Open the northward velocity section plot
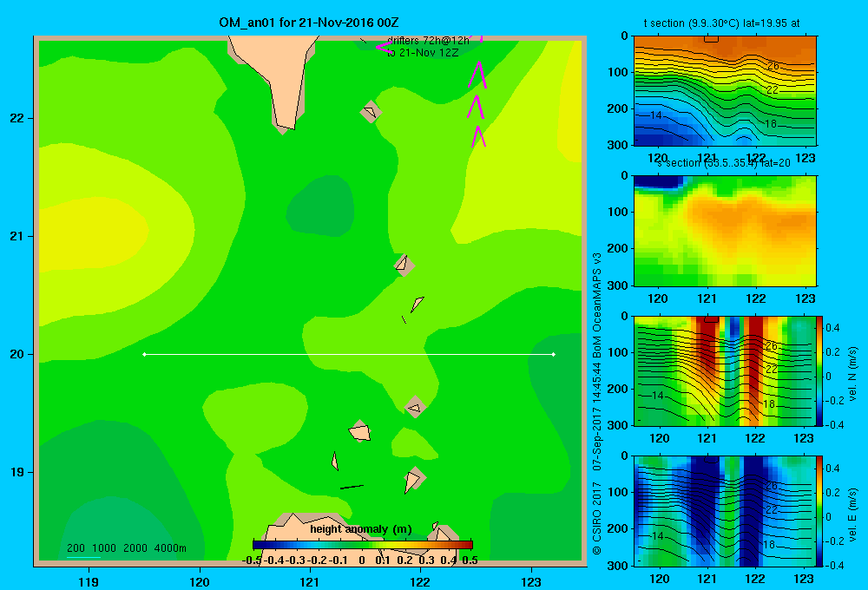Screen dimensions: 868x590 (x=725, y=370)
